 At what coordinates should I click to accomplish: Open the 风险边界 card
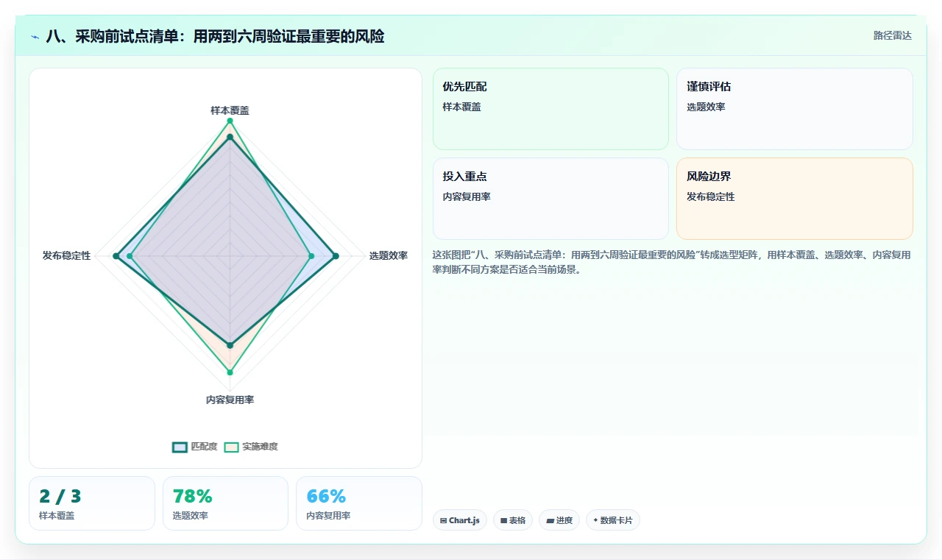(795, 199)
